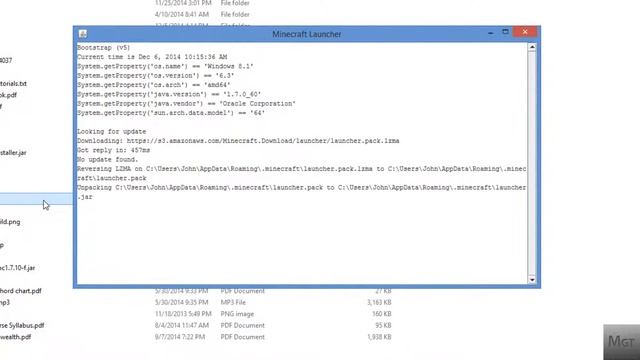Viewport: 640px width, 360px height.
Task: Click the scroll down arrow in launcher log
Action: pyautogui.click(x=532, y=280)
